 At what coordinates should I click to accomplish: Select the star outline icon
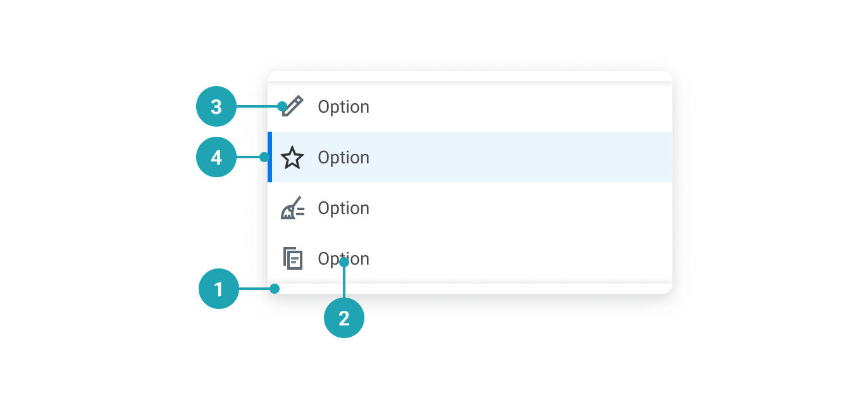pyautogui.click(x=292, y=157)
